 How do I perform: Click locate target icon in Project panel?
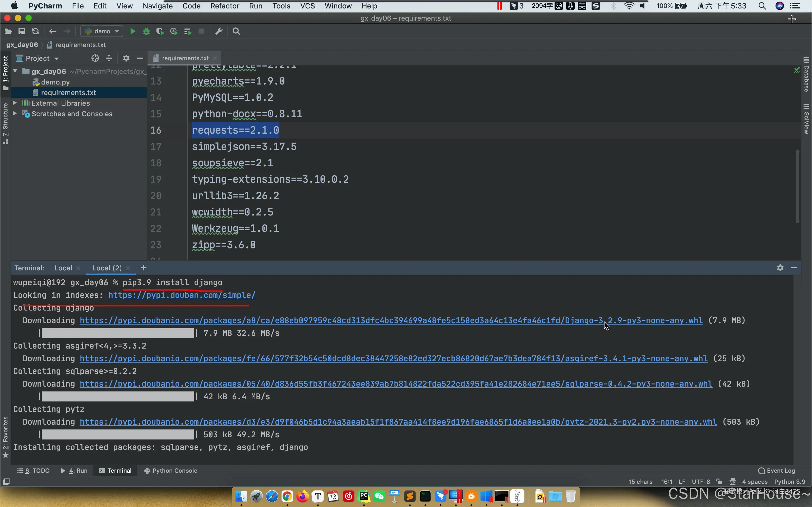tap(95, 58)
